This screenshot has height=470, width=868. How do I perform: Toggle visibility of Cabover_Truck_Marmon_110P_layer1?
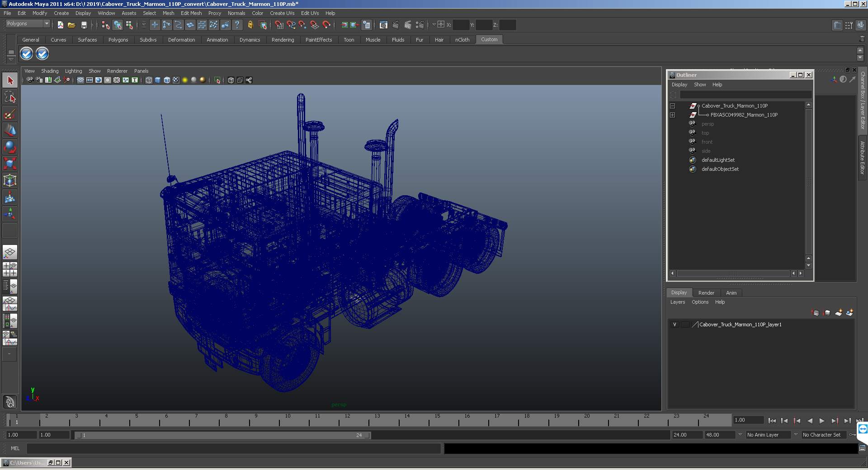(675, 324)
